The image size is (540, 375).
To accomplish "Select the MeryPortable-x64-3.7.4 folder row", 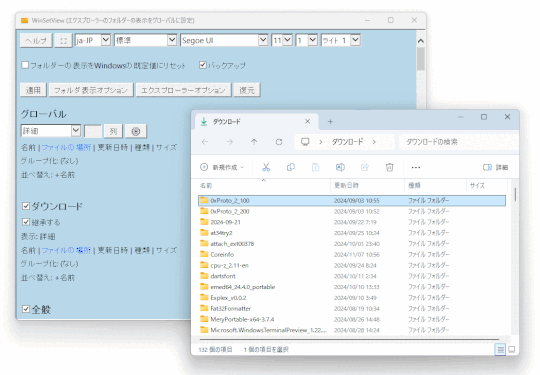I will 352,319.
